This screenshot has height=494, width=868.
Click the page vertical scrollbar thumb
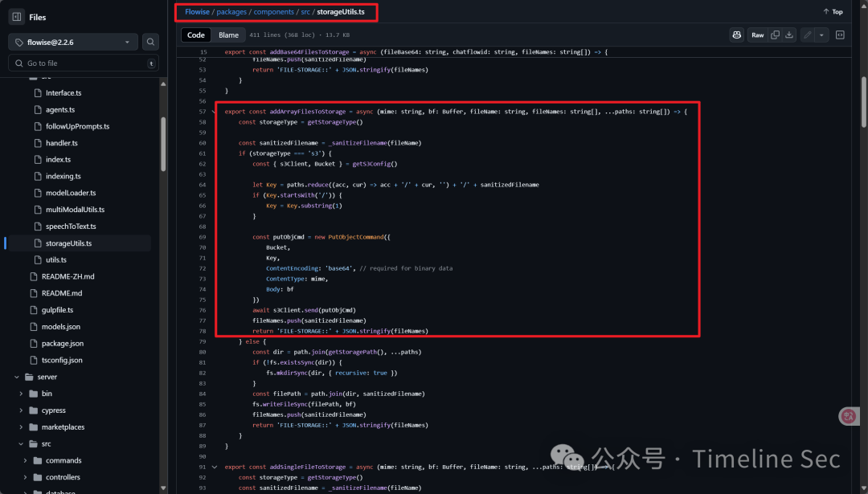(x=863, y=102)
